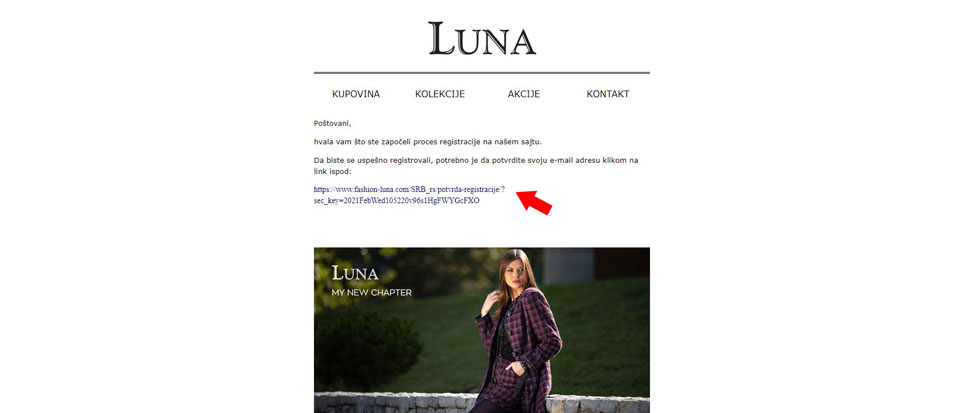The width and height of the screenshot is (960, 413).
Task: Click the MY NEW CHAPTER banner text
Action: tap(372, 292)
